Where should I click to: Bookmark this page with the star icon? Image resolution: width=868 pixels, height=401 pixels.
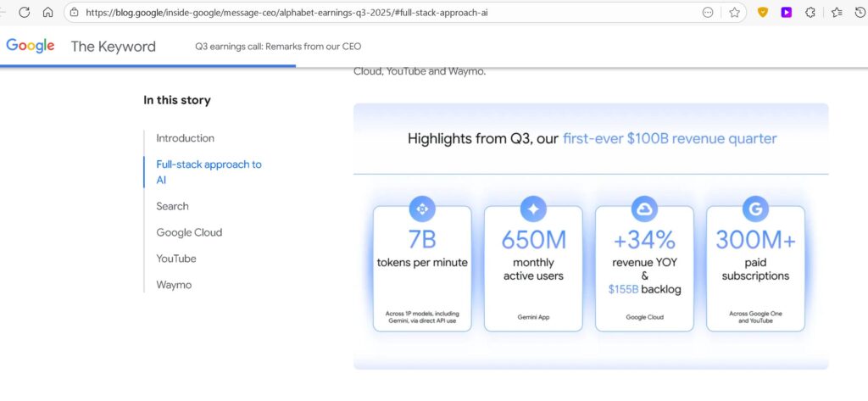click(x=735, y=12)
